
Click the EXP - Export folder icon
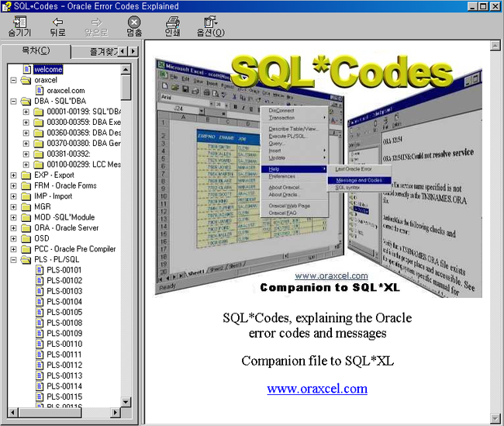pos(26,175)
